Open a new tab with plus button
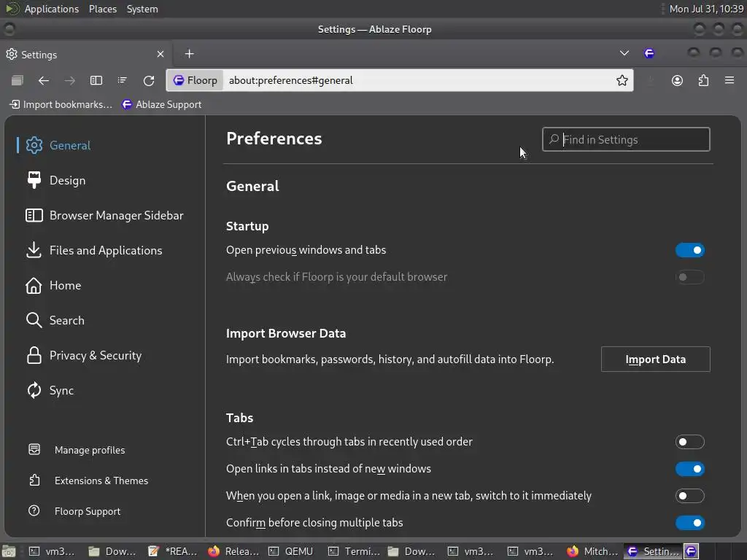The image size is (747, 560). (x=189, y=54)
